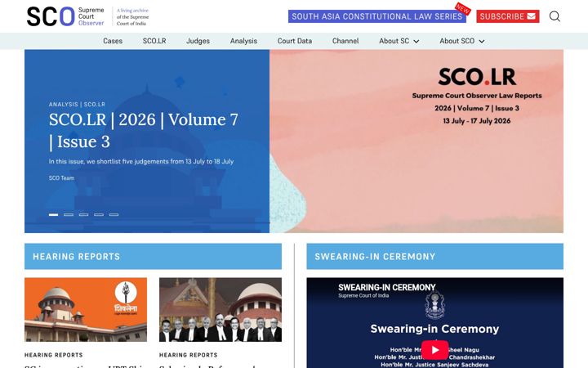The image size is (588, 368).
Task: Click the SCO Supreme Court Observer logo
Action: [65, 16]
